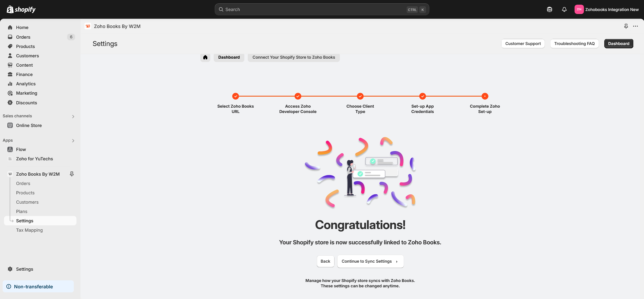Image resolution: width=644 pixels, height=299 pixels.
Task: Pin the app using top-right pin icon
Action: pos(626,26)
